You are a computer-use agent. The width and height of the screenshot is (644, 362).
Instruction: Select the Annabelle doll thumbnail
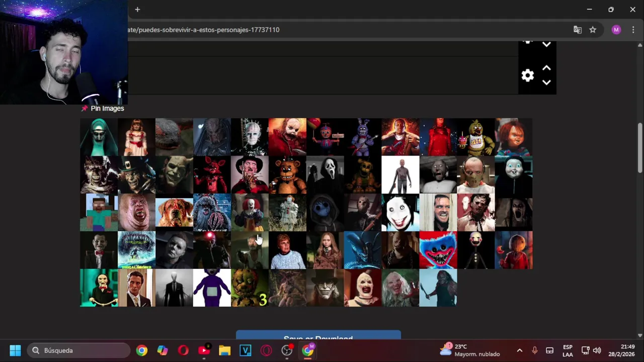click(x=136, y=137)
